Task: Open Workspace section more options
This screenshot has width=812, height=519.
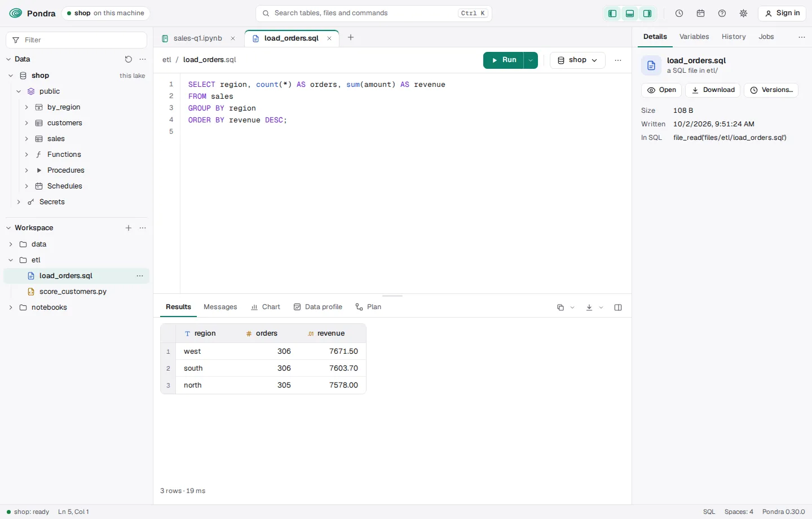Action: pyautogui.click(x=143, y=228)
